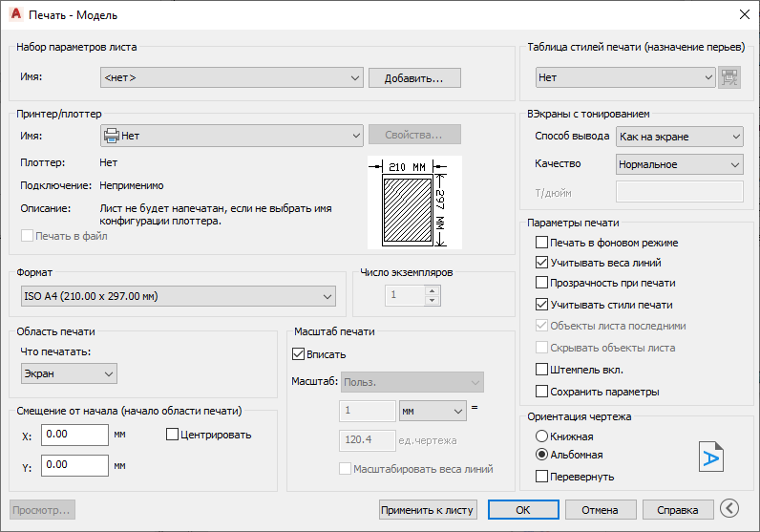Click the paper size preview thumbnail
Viewport: 760px width, 532px height.
(414, 202)
